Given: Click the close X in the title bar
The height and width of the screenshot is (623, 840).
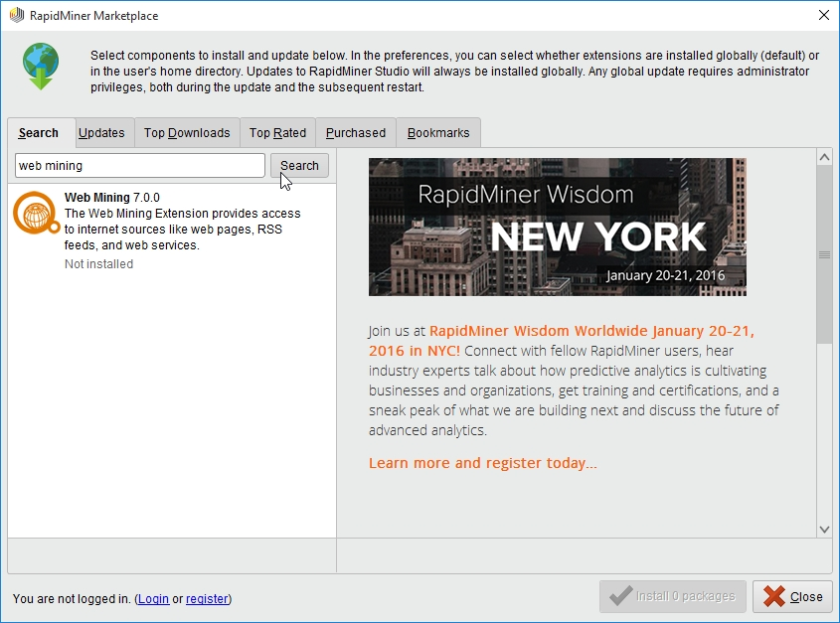Looking at the screenshot, I should [821, 16].
